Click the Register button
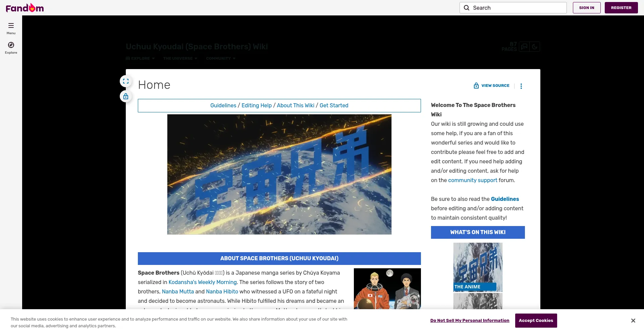Viewport: 644px width, 333px height. pyautogui.click(x=621, y=8)
